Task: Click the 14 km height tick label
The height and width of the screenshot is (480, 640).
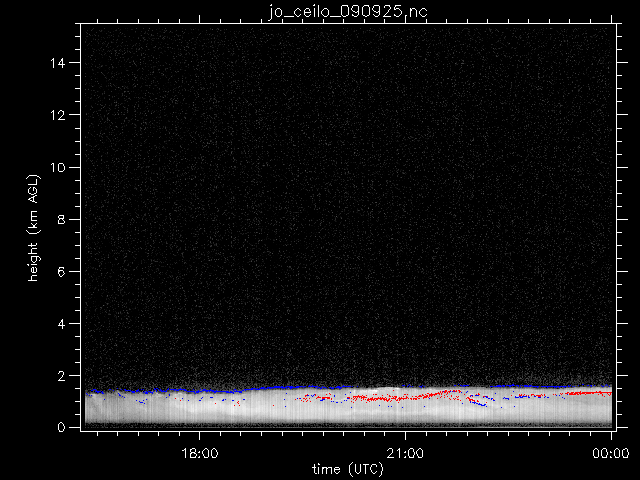Action: pyautogui.click(x=62, y=62)
